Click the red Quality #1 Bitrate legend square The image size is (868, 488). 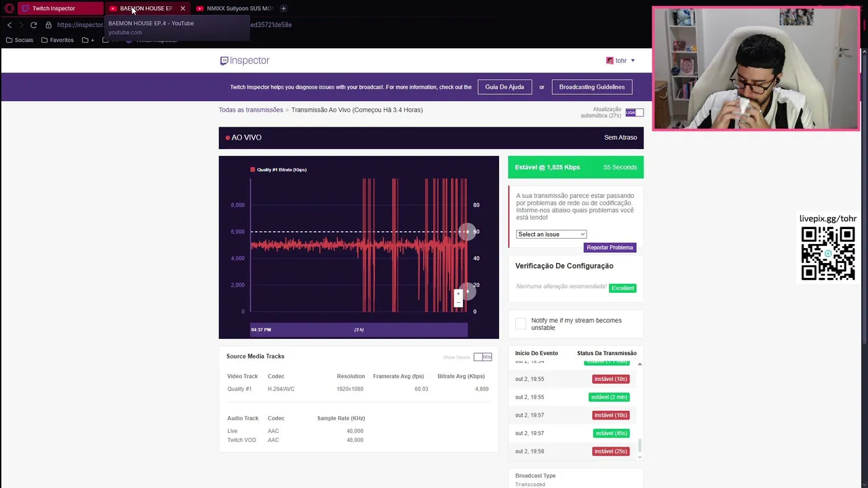[252, 169]
